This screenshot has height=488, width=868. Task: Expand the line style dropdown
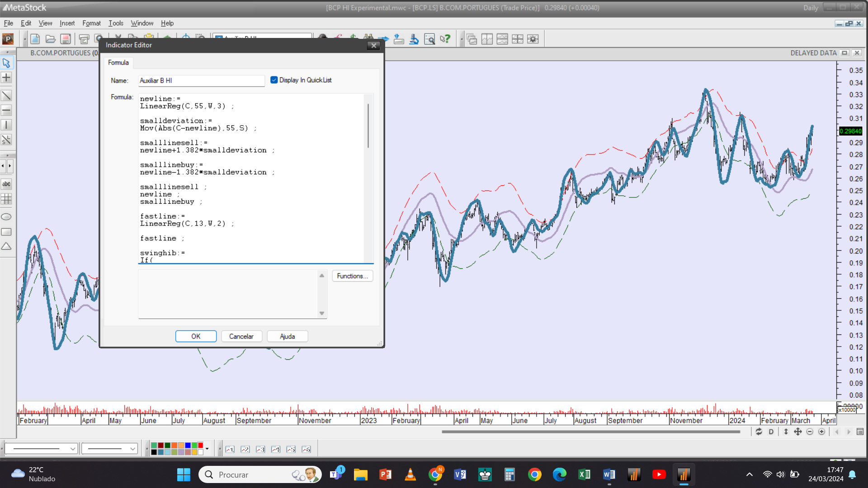(72, 449)
